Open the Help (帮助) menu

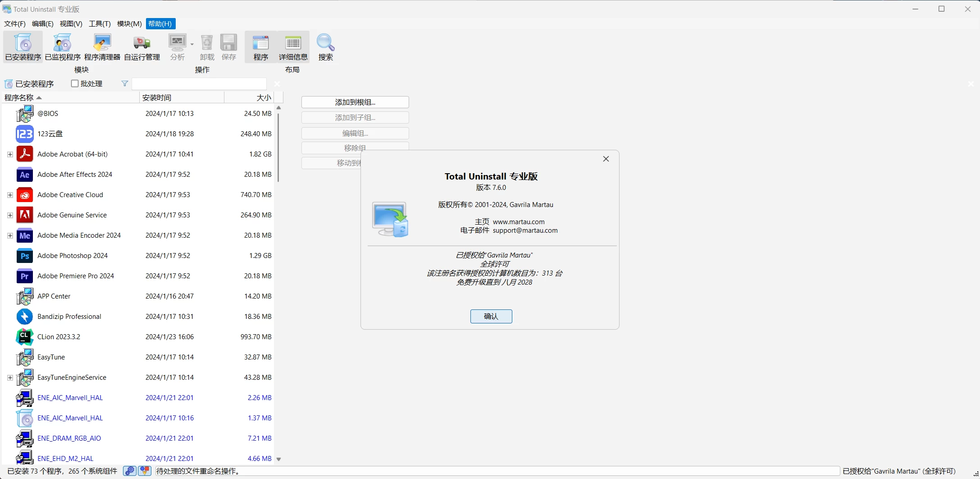point(160,24)
